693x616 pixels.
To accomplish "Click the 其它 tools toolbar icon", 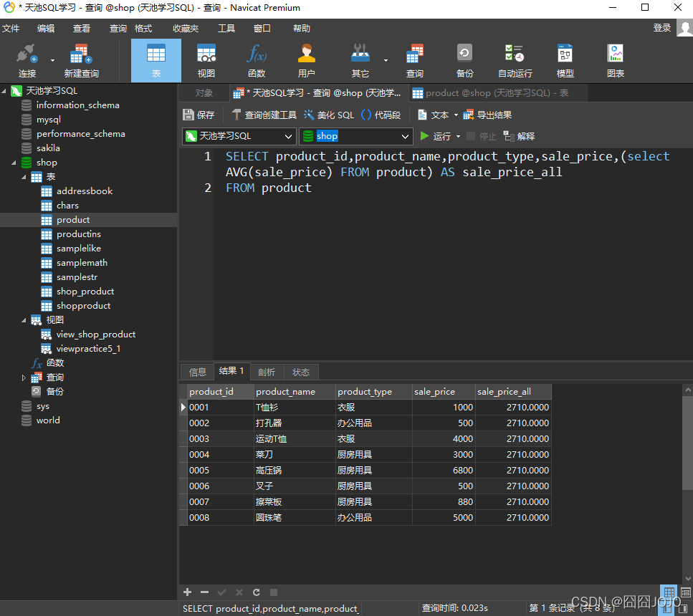I will click(360, 61).
